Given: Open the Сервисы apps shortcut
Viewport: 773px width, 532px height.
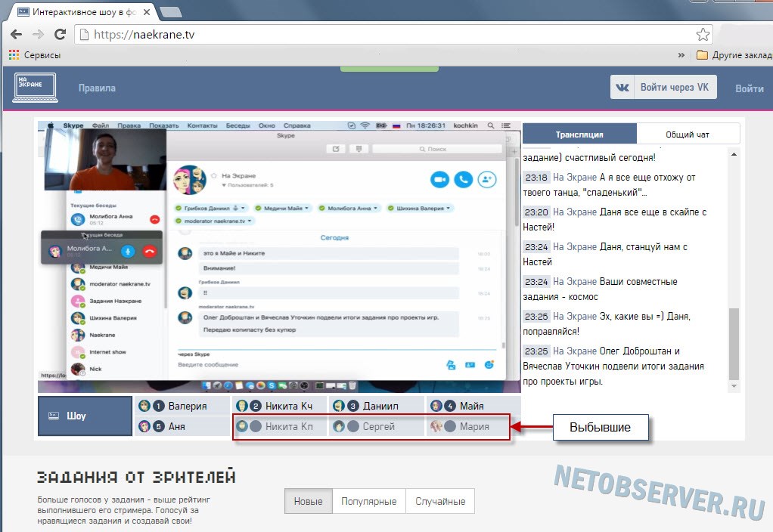Looking at the screenshot, I should pyautogui.click(x=35, y=55).
